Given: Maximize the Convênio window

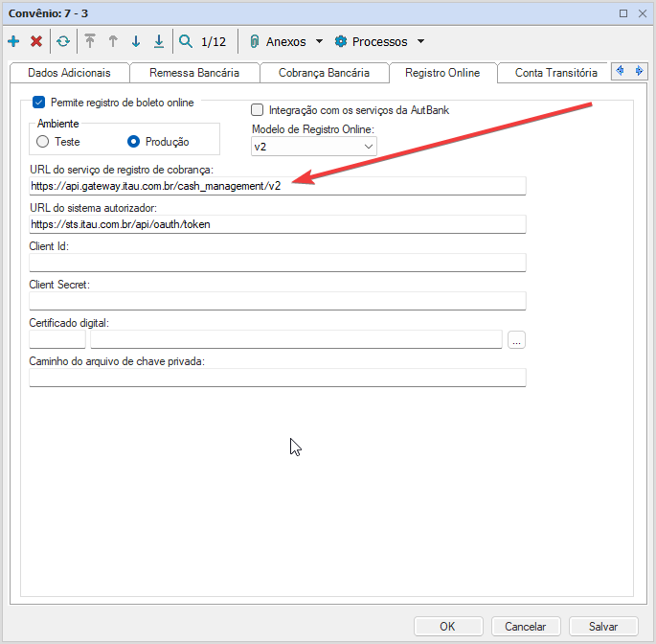Looking at the screenshot, I should click(x=623, y=13).
